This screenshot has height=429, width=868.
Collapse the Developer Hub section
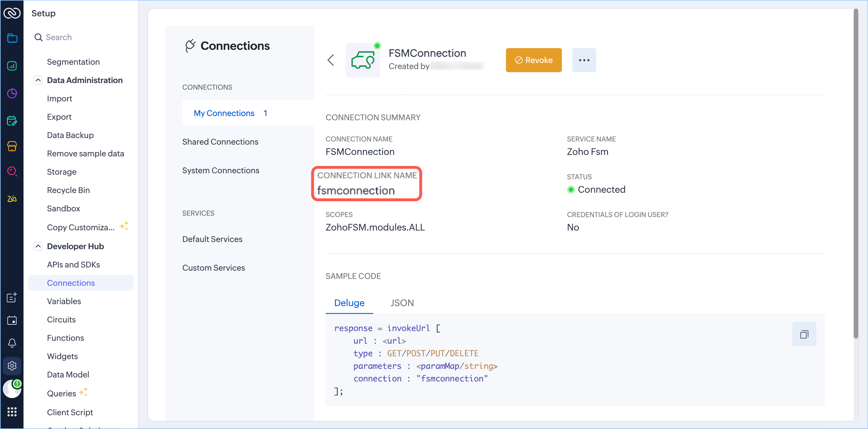point(38,246)
